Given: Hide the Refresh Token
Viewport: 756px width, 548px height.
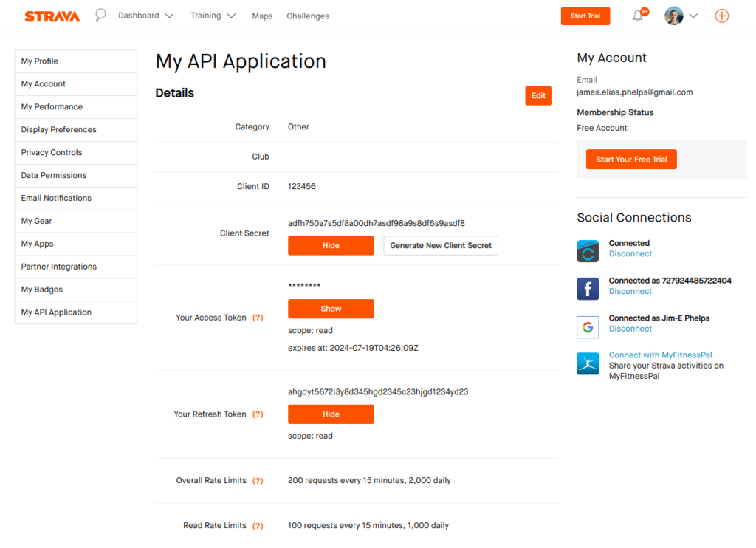Looking at the screenshot, I should point(331,414).
